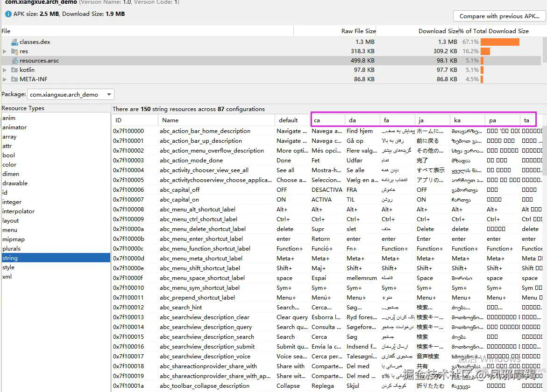This screenshot has width=547, height=392.
Task: Click the kotlin folder icon
Action: (x=14, y=70)
